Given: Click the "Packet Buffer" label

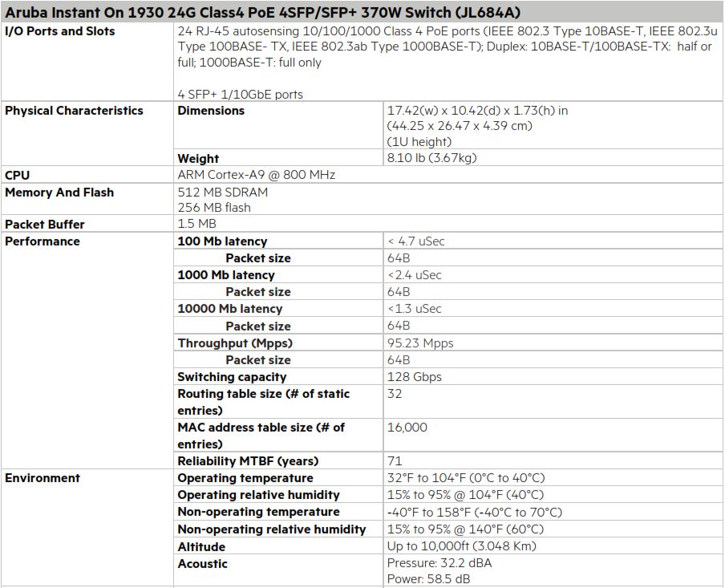Looking at the screenshot, I should tap(44, 225).
